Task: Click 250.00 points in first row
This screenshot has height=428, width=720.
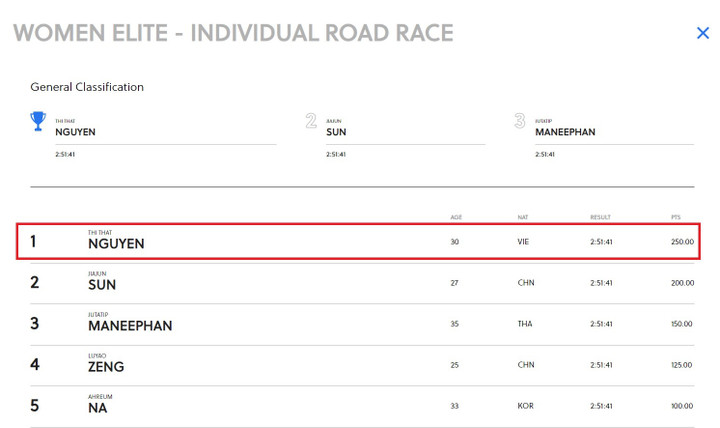Action: (x=682, y=242)
